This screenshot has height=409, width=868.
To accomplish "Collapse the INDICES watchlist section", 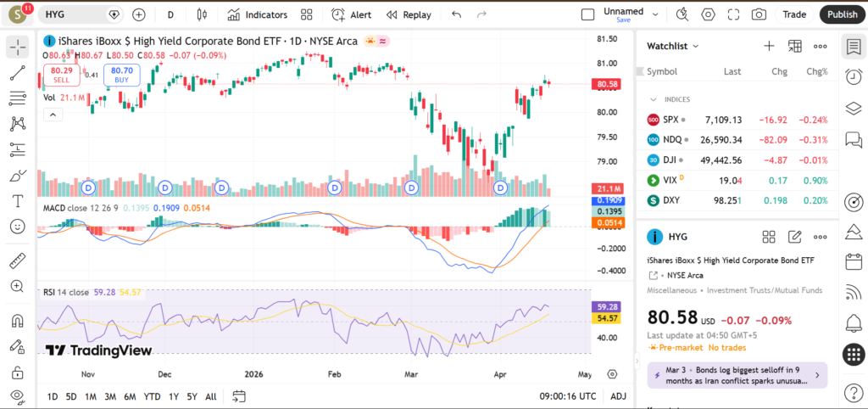I will click(653, 99).
